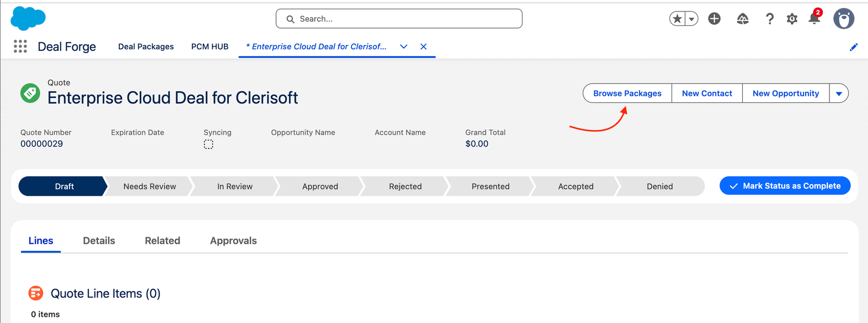The width and height of the screenshot is (868, 323).
Task: Click the green Quote record icon
Action: pos(30,93)
